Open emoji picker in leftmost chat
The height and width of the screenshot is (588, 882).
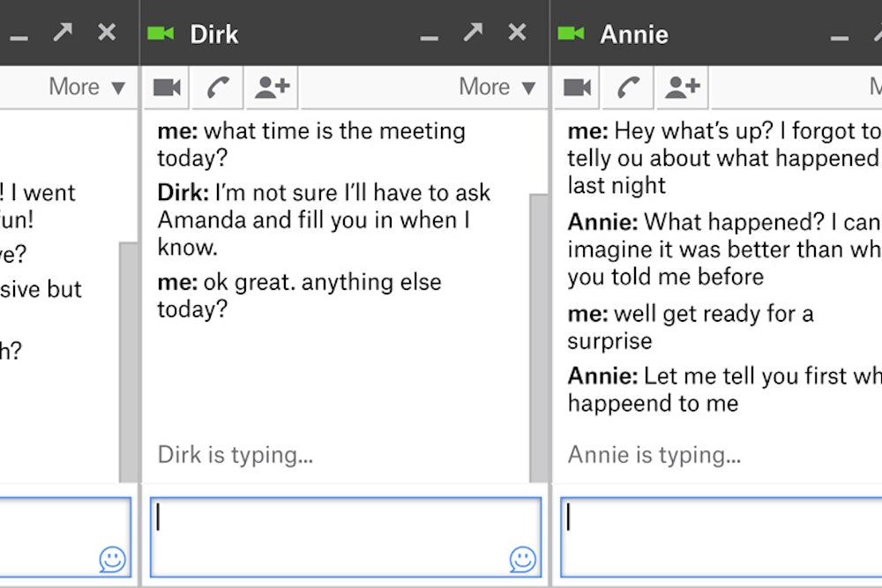(112, 559)
